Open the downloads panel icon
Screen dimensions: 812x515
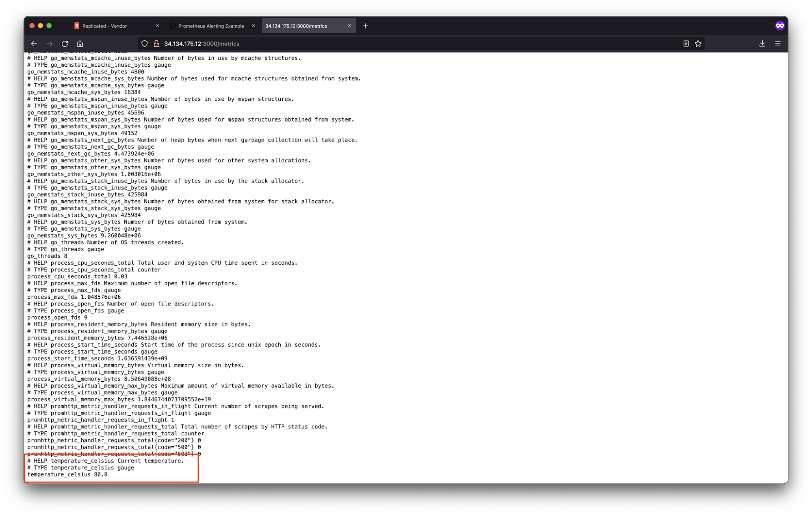coord(762,43)
